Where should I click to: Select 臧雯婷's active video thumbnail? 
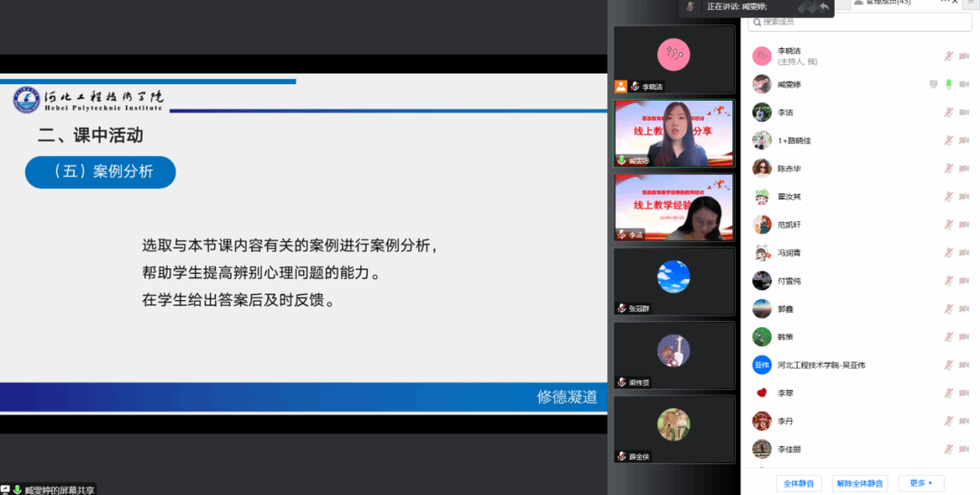673,132
